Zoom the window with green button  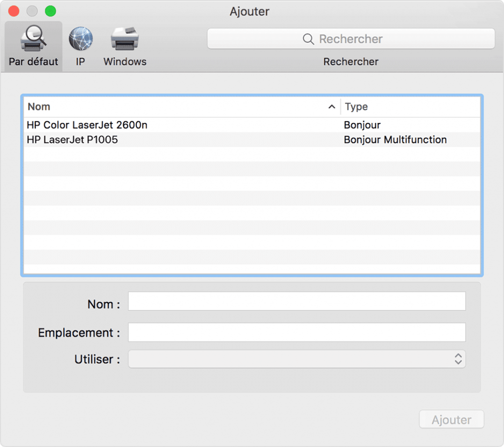coord(51,11)
